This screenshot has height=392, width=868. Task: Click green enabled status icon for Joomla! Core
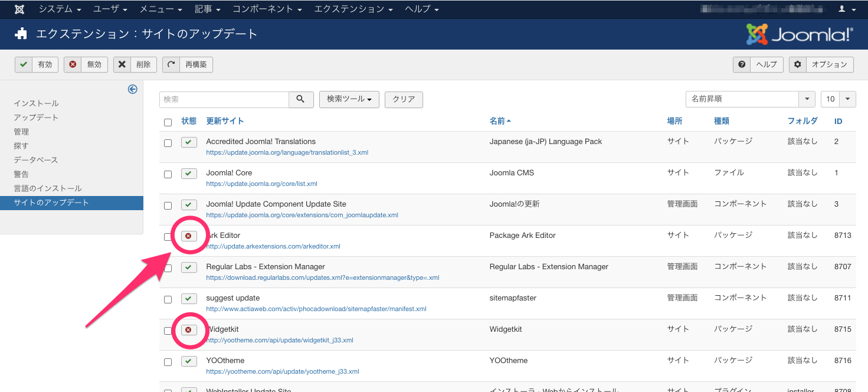pyautogui.click(x=189, y=174)
